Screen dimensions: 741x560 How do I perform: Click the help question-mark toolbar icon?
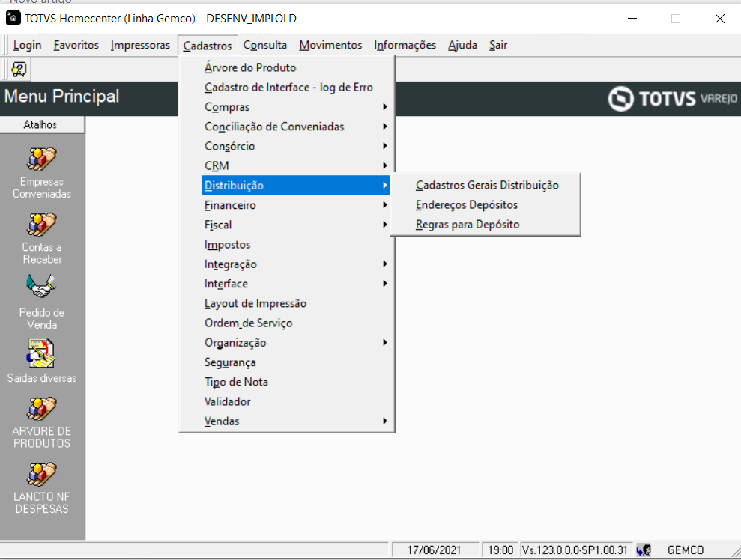pos(19,70)
